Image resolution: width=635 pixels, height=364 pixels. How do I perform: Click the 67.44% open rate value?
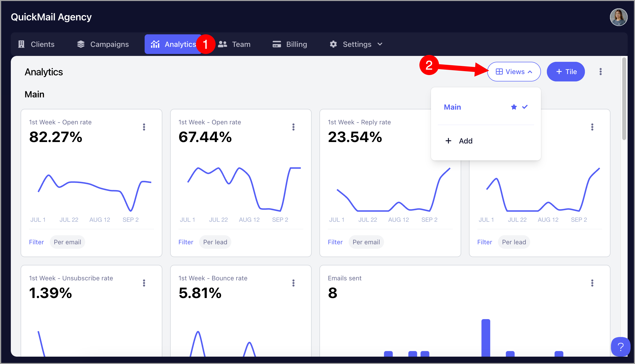pyautogui.click(x=205, y=137)
